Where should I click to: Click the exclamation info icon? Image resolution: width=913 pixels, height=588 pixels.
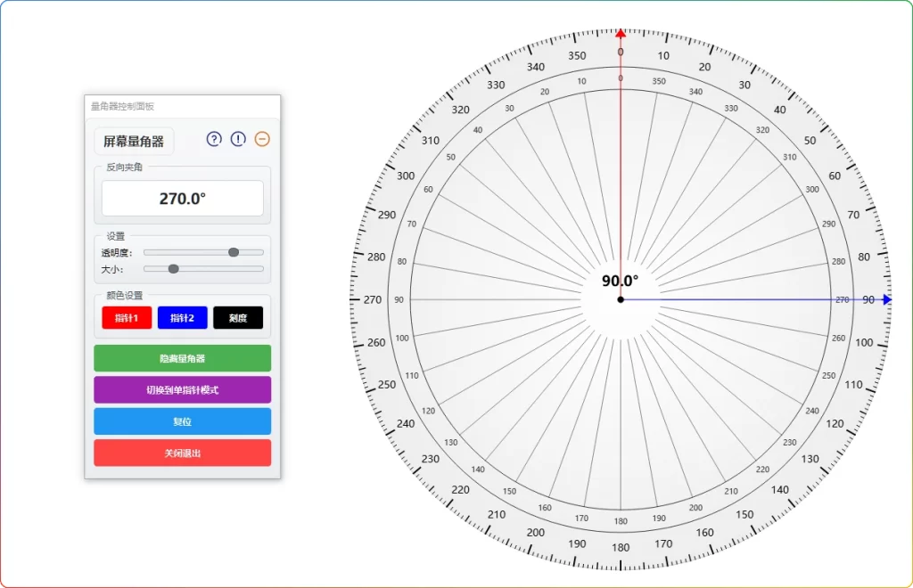[x=237, y=140]
